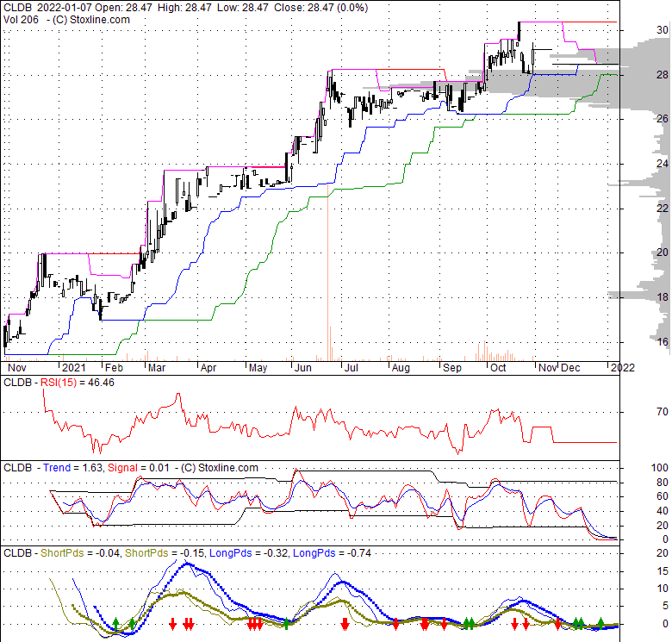This screenshot has width=672, height=642.
Task: Click the blue 'Trend' legend label
Action: [x=57, y=468]
